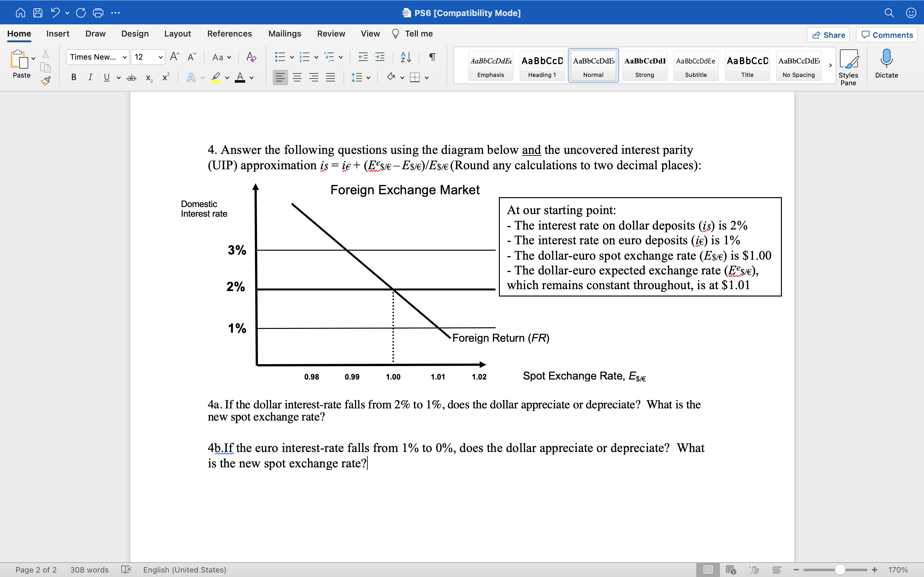Click the Format Painter brush icon

coord(46,81)
